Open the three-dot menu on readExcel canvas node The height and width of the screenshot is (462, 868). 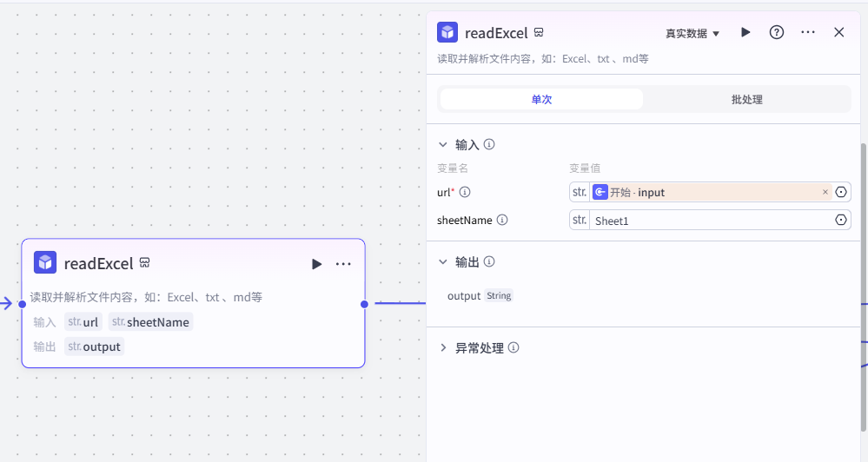[343, 264]
